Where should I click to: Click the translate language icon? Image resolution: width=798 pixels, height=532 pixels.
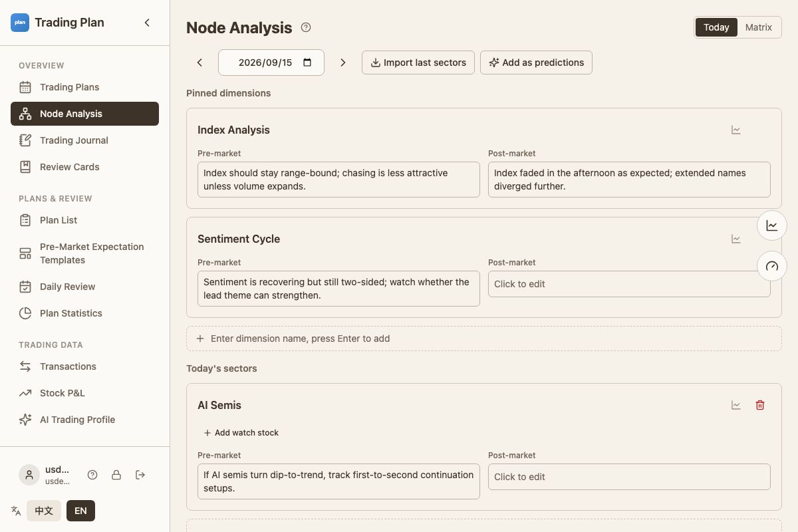coord(16,511)
